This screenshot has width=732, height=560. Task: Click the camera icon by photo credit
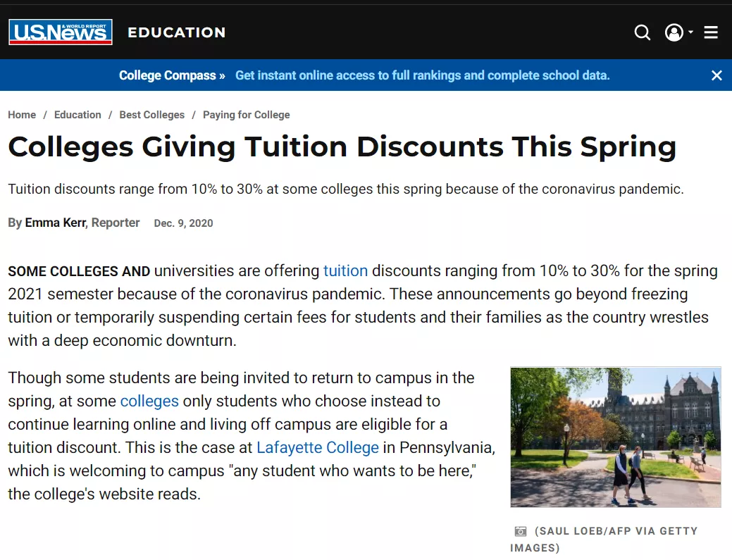(521, 531)
